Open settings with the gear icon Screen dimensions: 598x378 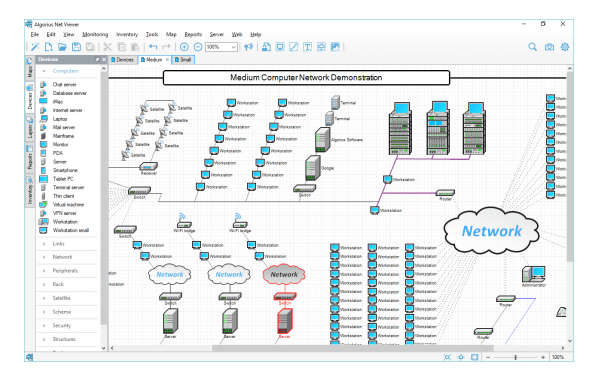click(x=565, y=47)
